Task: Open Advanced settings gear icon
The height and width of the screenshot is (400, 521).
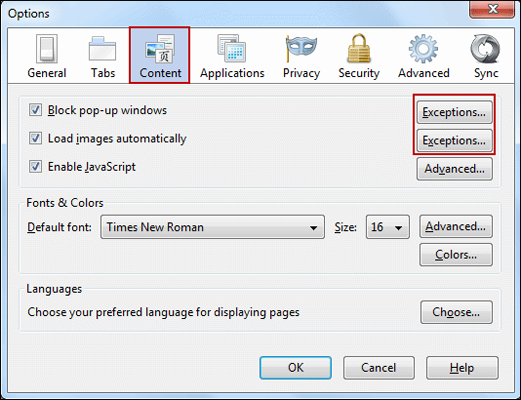Action: [423, 49]
